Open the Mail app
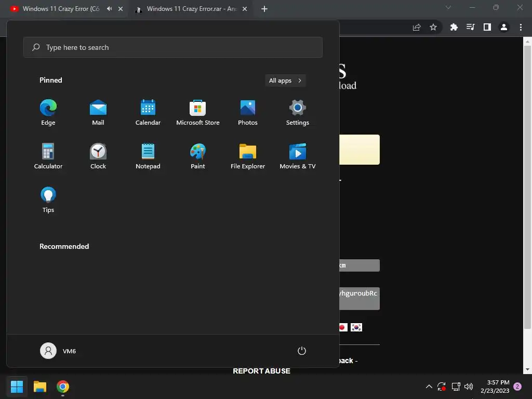This screenshot has height=399, width=532. (x=98, y=113)
